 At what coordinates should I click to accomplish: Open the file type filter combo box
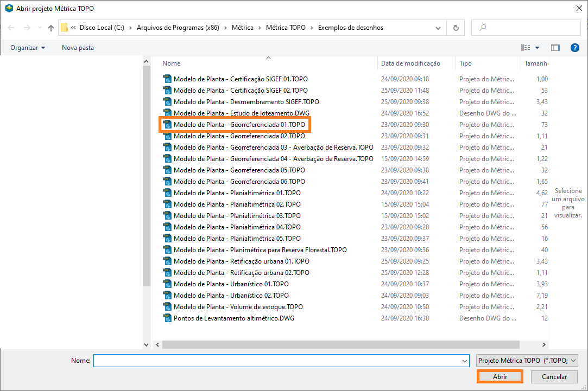point(527,361)
